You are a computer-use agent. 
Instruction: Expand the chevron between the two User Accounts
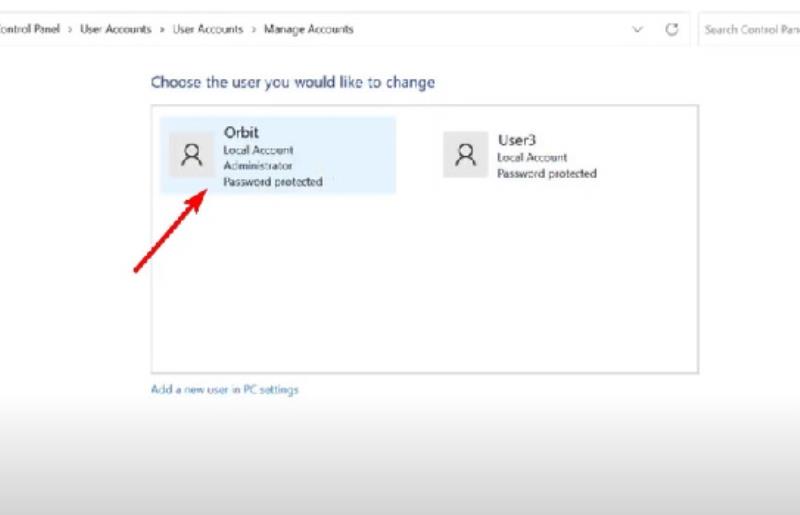coord(162,30)
